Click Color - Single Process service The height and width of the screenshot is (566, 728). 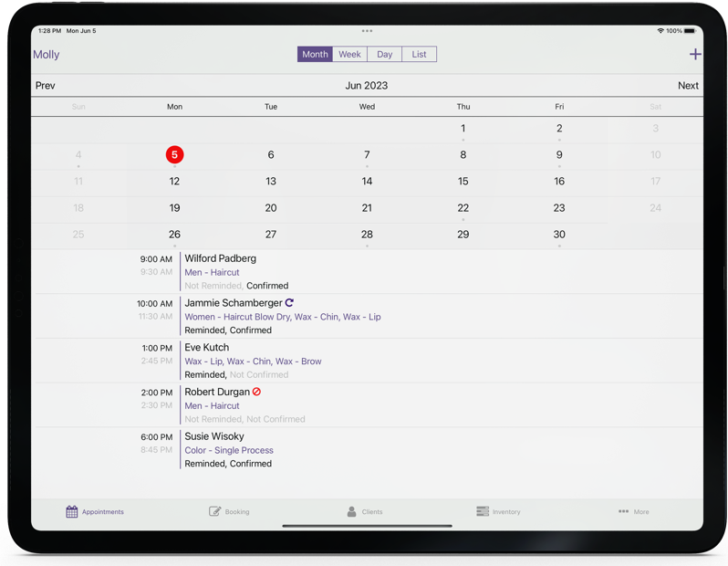(x=229, y=450)
